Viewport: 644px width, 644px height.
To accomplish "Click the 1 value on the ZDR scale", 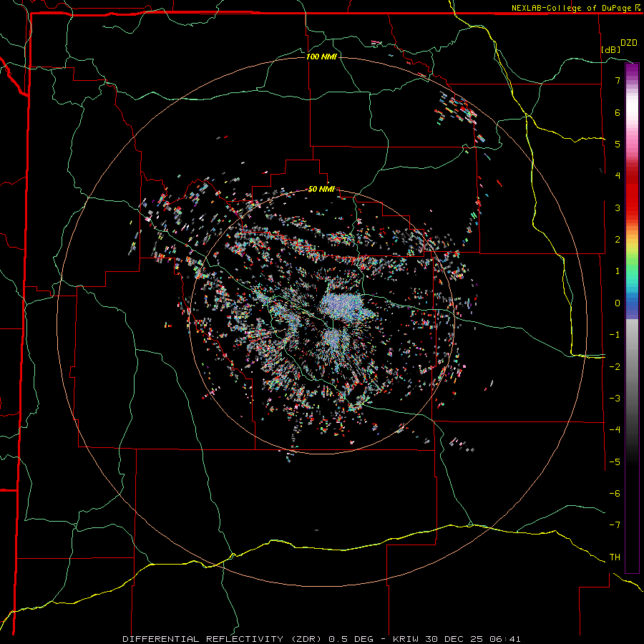I will click(618, 271).
